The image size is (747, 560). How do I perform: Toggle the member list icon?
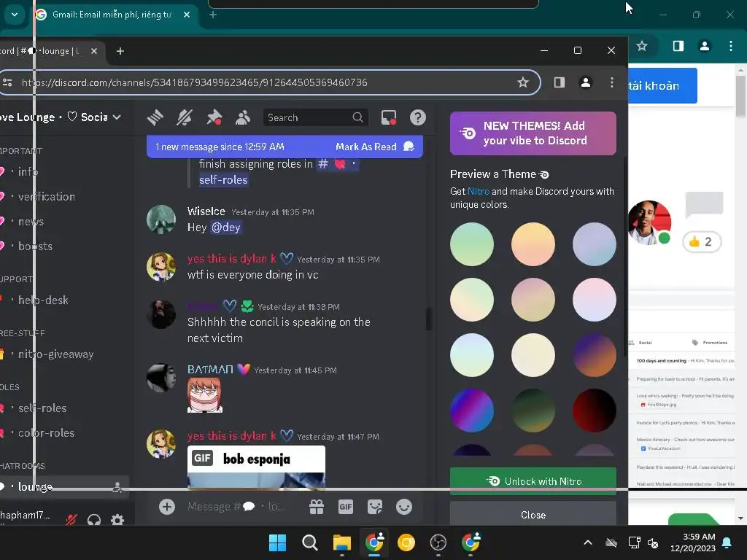[243, 117]
